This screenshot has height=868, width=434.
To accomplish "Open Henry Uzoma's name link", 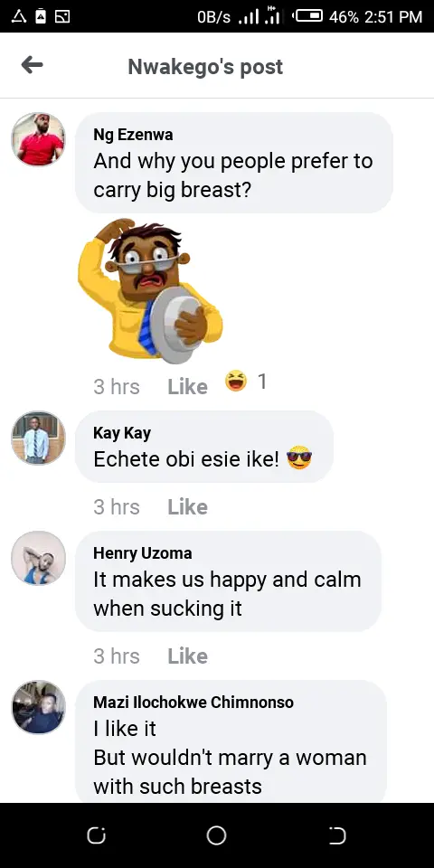I will pos(142,553).
